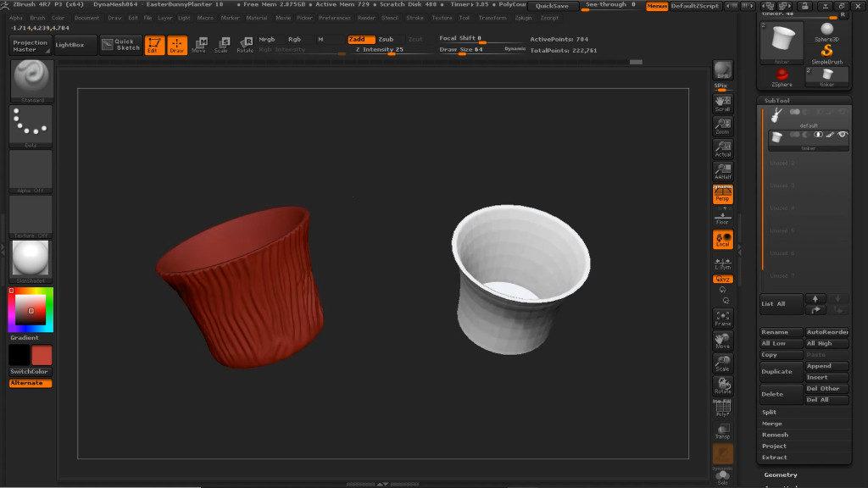Toggle the Alternate color button
Viewport: 868px width, 488px height.
coord(31,383)
